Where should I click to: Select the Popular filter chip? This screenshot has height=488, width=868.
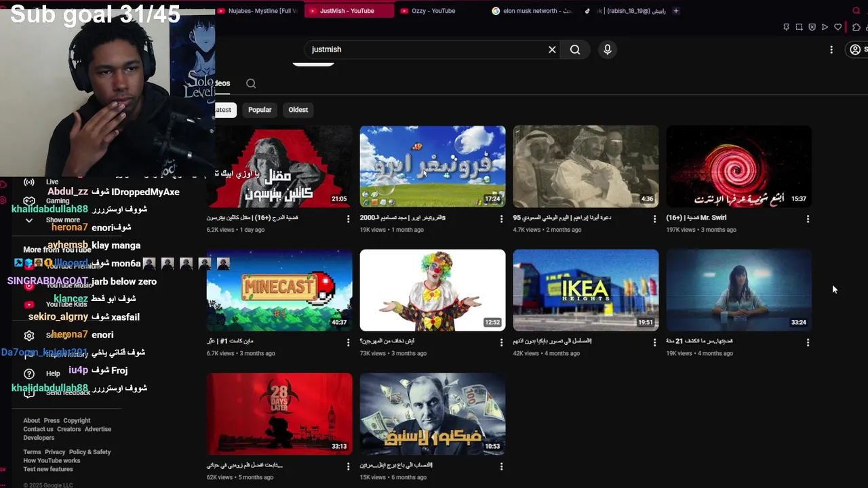pyautogui.click(x=260, y=110)
